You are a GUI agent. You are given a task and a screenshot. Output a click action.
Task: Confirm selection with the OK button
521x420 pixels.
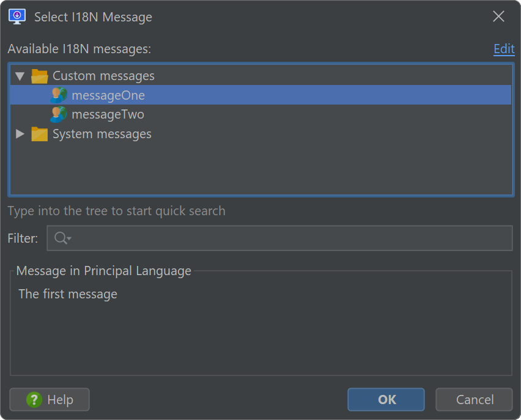(x=386, y=399)
